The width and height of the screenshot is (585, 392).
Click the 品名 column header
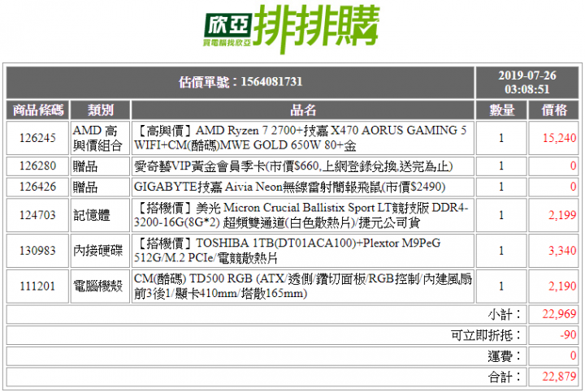point(302,110)
